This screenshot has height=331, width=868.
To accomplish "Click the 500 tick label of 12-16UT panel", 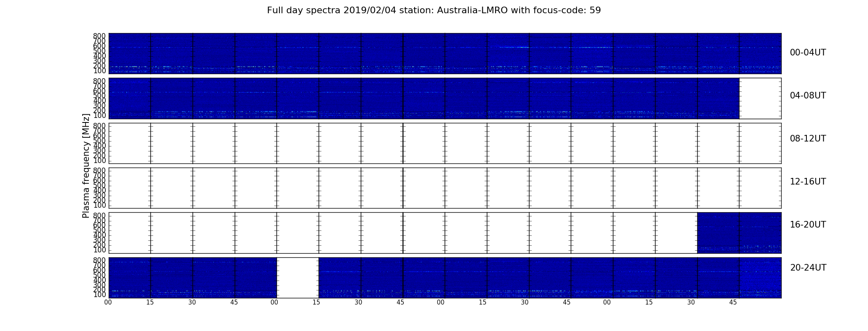I will [x=100, y=185].
